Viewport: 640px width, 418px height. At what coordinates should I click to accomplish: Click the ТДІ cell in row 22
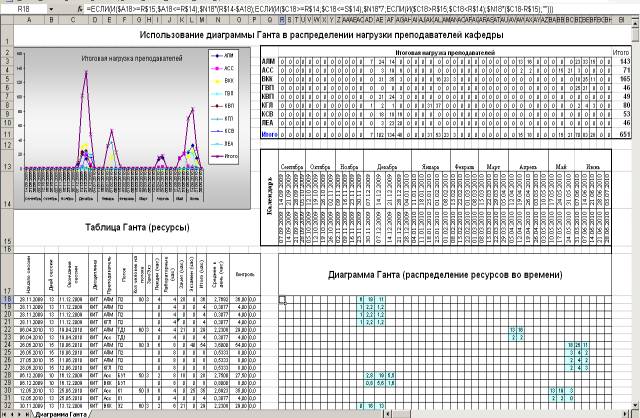click(124, 330)
